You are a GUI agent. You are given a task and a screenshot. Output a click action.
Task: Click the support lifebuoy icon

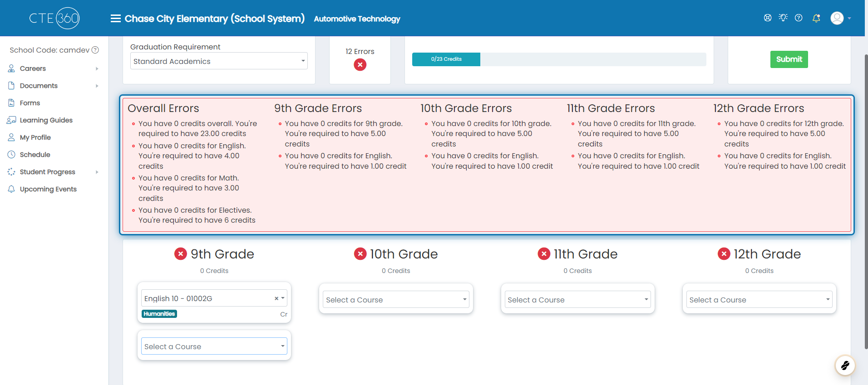(x=768, y=18)
